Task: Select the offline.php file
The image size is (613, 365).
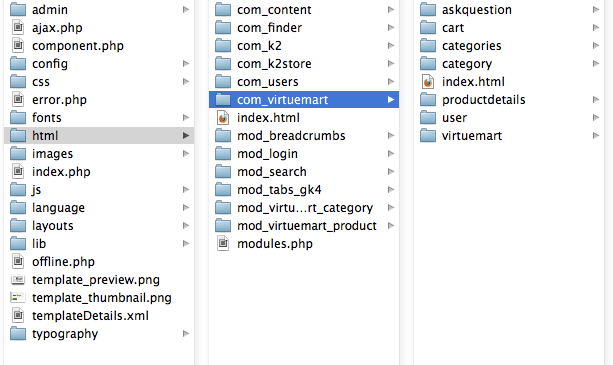Action: click(99, 262)
